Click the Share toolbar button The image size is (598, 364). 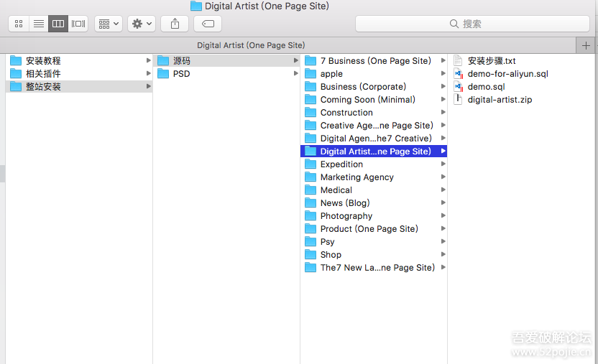[x=175, y=24]
